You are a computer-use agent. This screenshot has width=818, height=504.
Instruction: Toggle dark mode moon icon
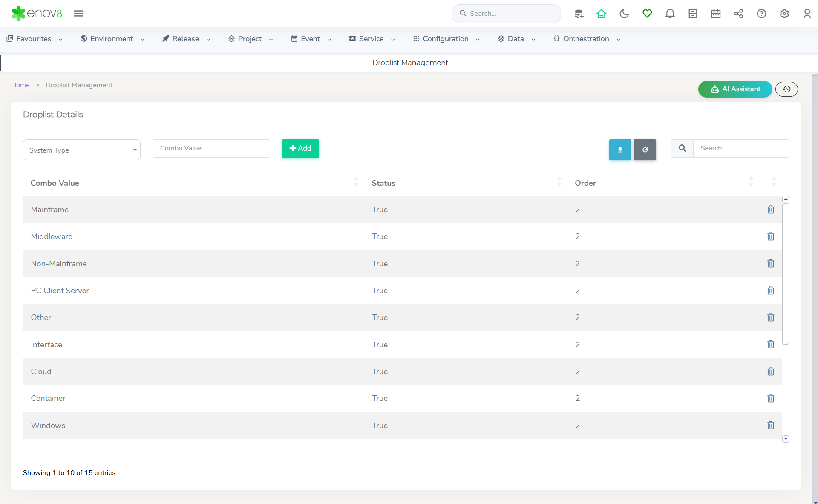(624, 14)
